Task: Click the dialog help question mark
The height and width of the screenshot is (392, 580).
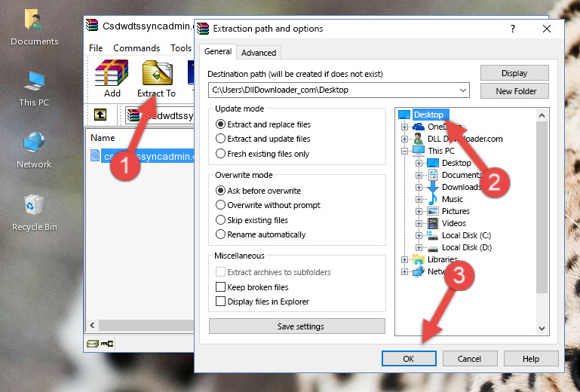Action: [x=513, y=29]
